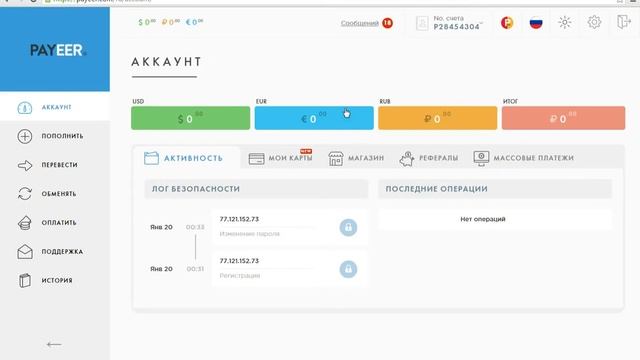Viewport: 640px width, 360px height.
Task: Click the Мои карты card icon
Action: (x=256, y=159)
